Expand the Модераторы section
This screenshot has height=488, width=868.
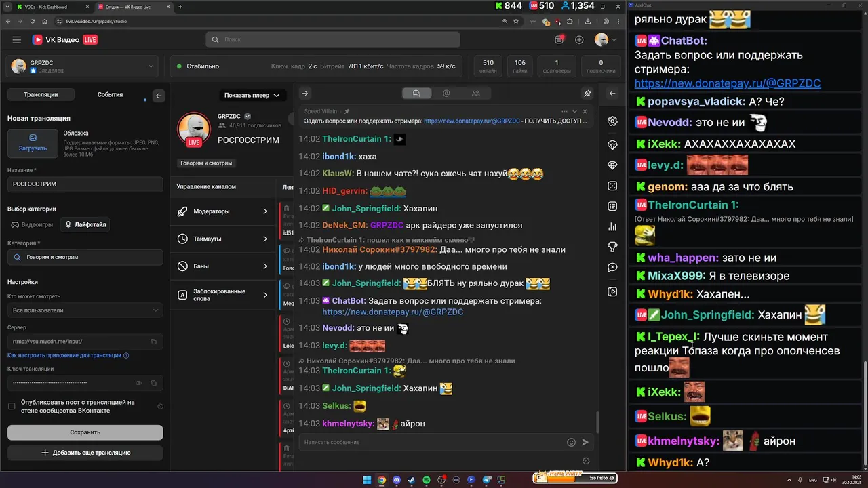[x=222, y=211]
